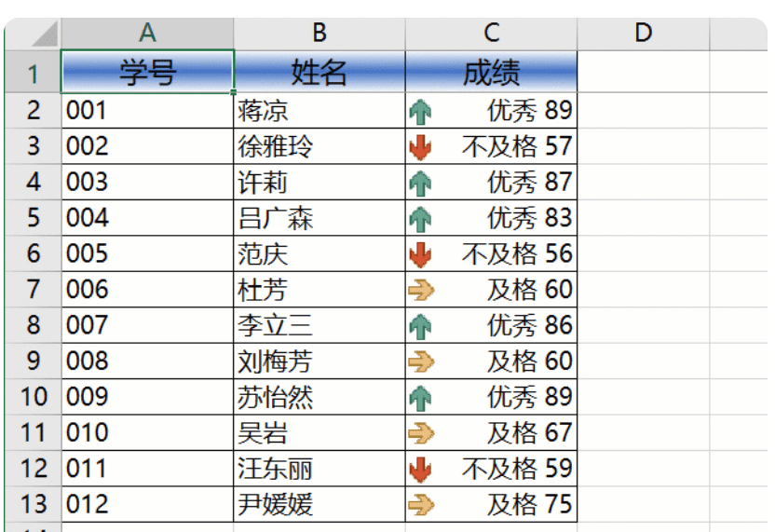This screenshot has height=532, width=775.
Task: Select cell containing 005
Action: pyautogui.click(x=147, y=253)
